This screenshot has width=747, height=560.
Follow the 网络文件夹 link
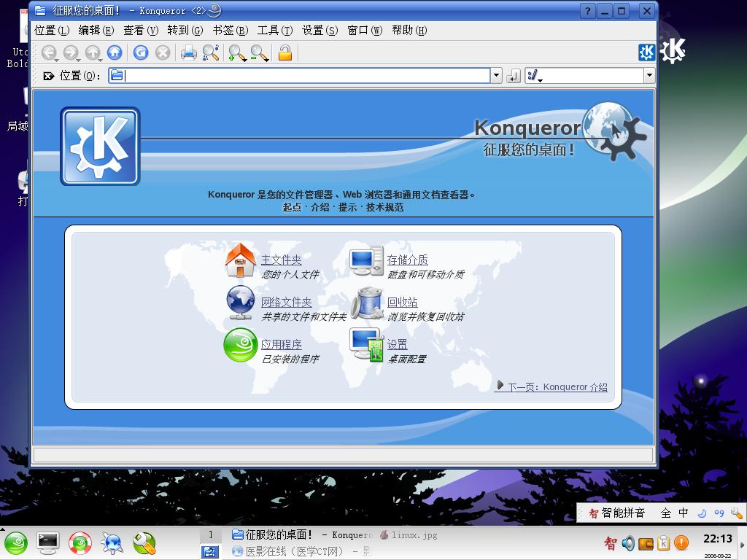click(x=286, y=303)
